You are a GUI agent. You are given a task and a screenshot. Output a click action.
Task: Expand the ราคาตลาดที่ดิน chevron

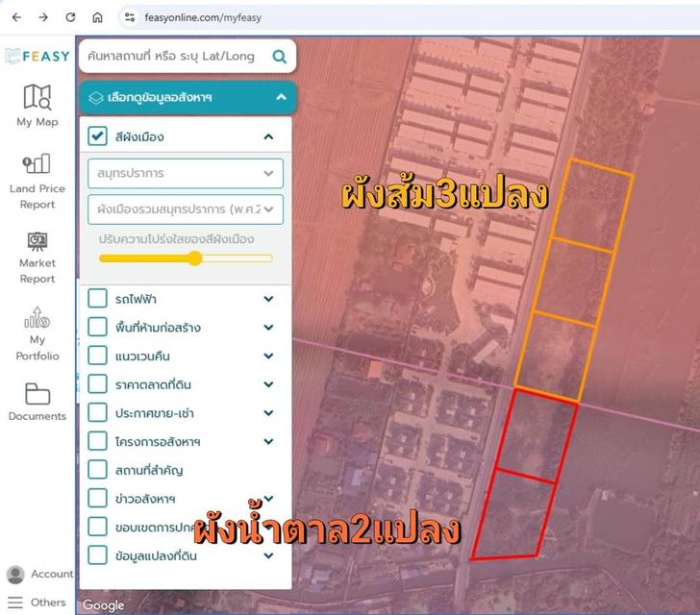point(268,384)
